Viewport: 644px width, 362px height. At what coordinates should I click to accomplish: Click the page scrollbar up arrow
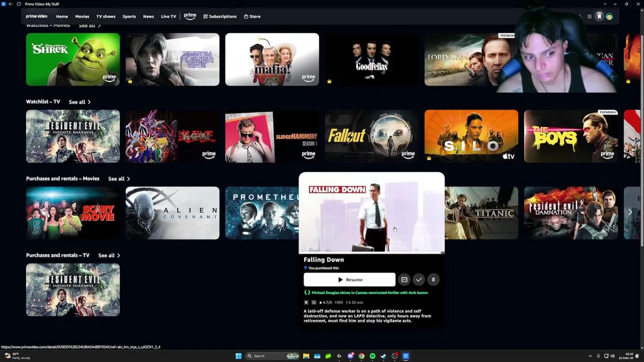(641, 11)
